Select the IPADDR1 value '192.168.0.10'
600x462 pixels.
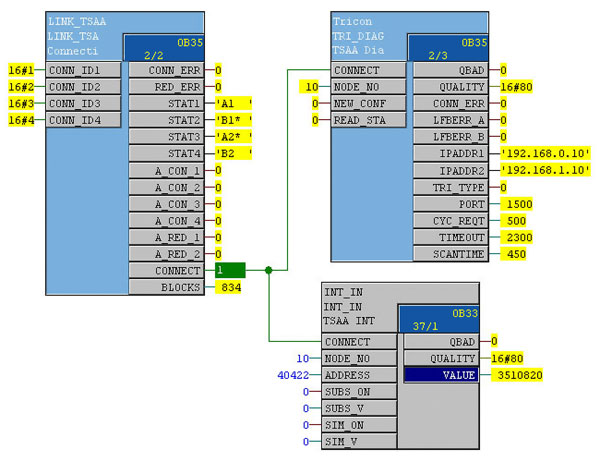point(545,153)
